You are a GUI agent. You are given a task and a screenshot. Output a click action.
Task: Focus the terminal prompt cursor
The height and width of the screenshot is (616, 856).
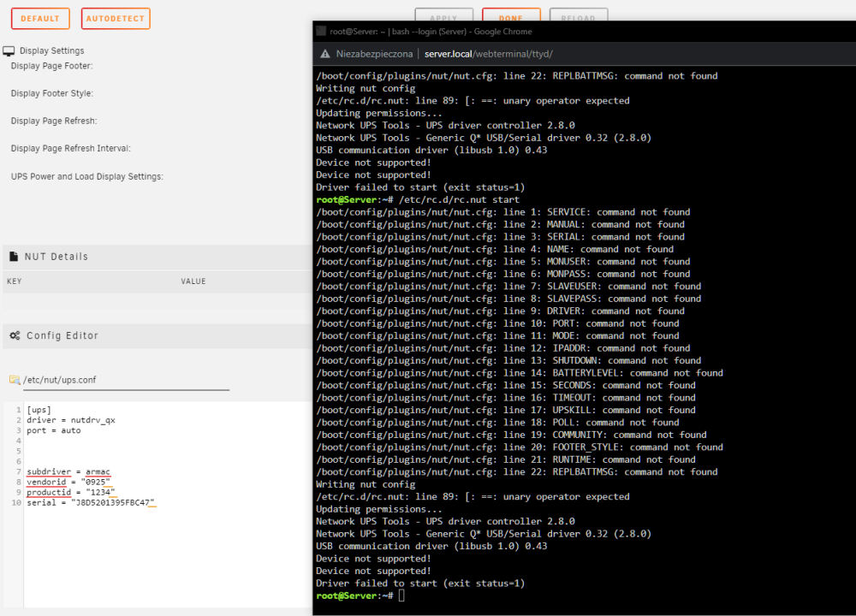tap(401, 595)
